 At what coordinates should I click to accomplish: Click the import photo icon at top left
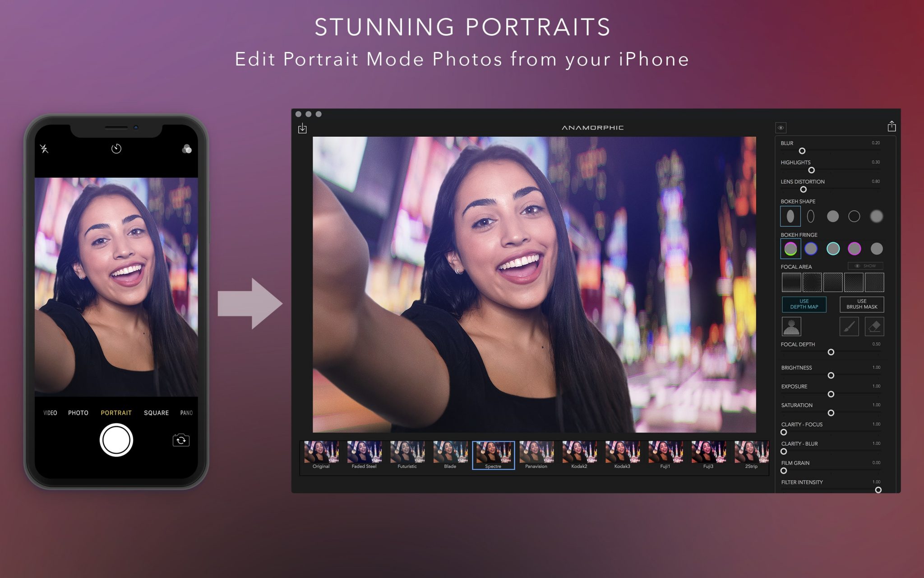pos(303,129)
